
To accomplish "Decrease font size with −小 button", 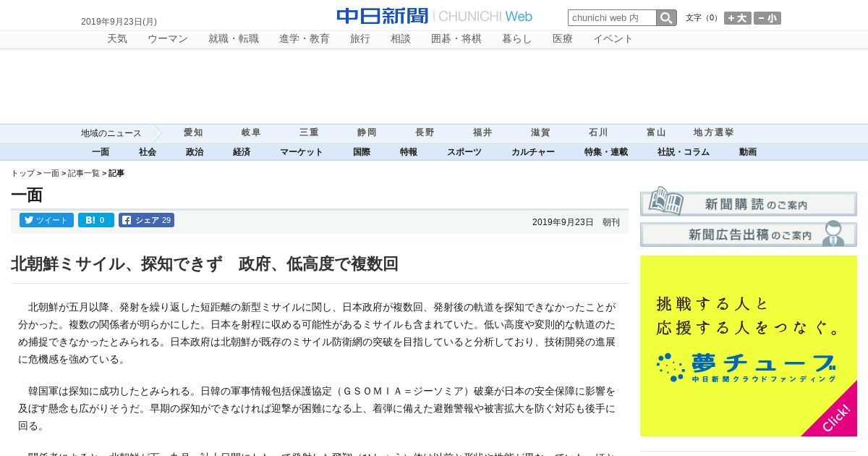I will tap(767, 18).
